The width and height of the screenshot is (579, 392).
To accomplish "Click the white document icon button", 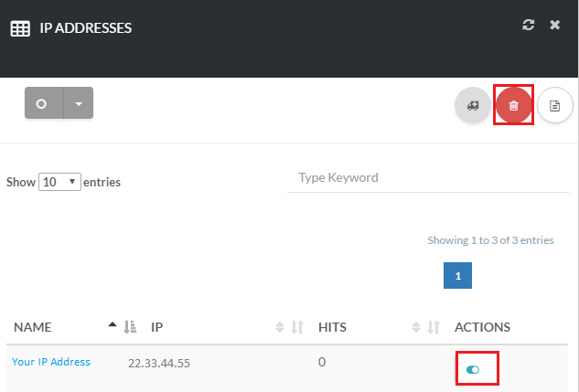I will point(554,105).
